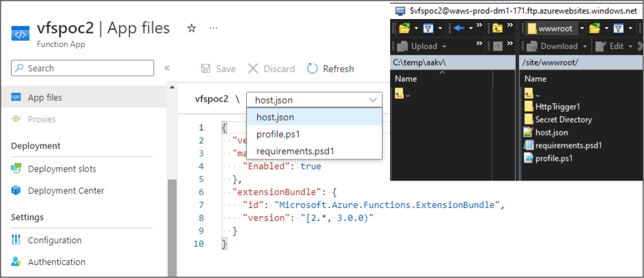Click the gray plus icon beside Upload

(498, 46)
